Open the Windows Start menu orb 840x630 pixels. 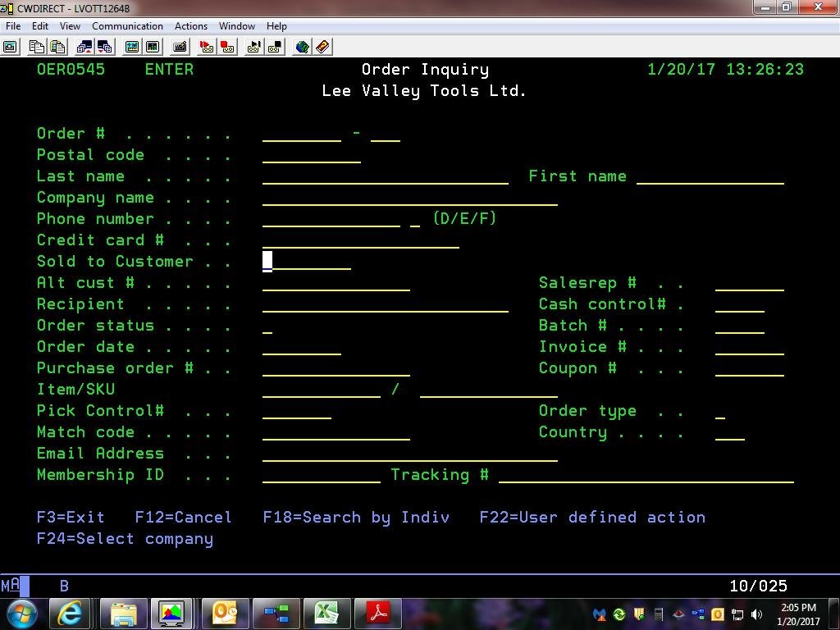pyautogui.click(x=21, y=614)
